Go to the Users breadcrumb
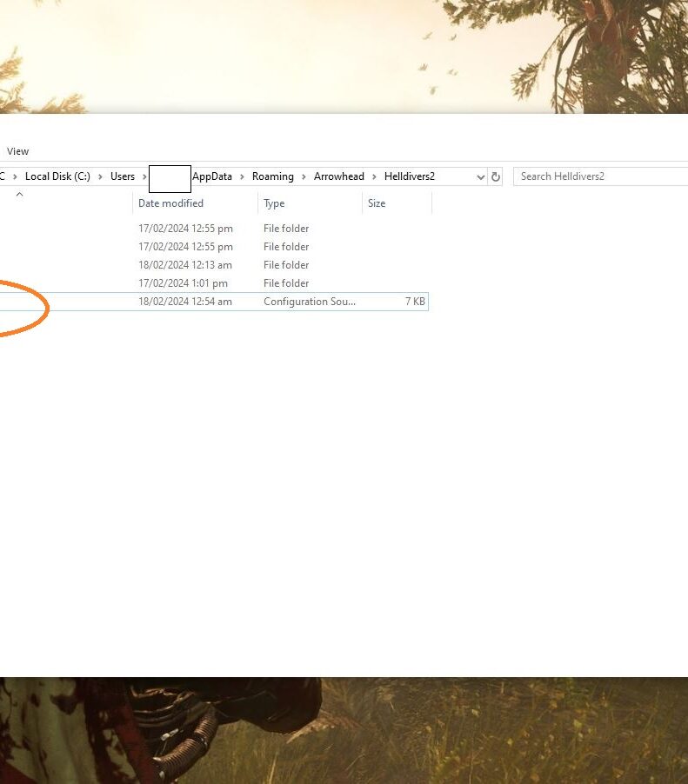This screenshot has width=688, height=784. coord(123,176)
